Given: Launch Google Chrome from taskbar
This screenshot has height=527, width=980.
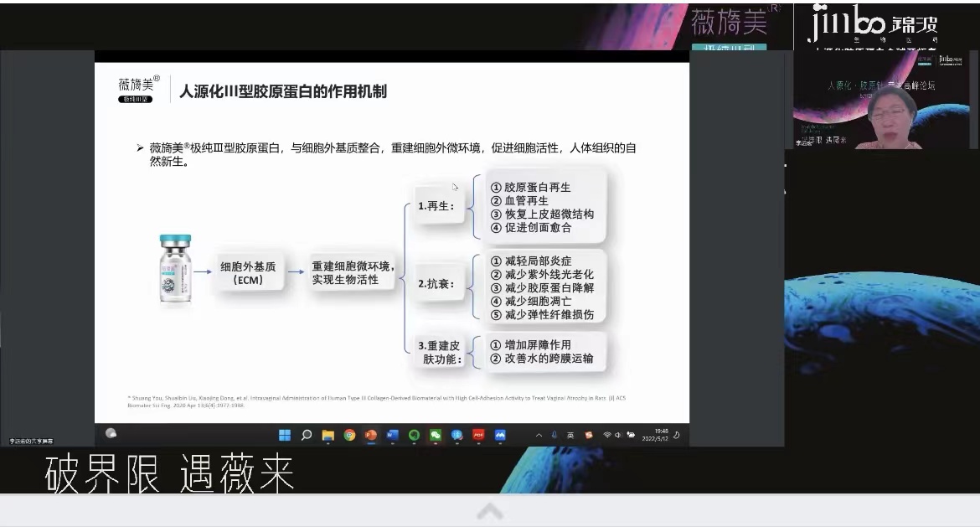Looking at the screenshot, I should coord(349,435).
